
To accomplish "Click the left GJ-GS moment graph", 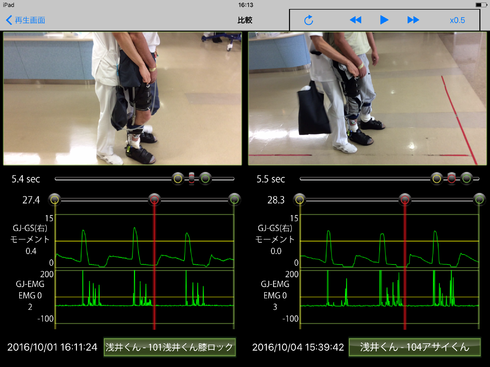I will pos(144,241).
